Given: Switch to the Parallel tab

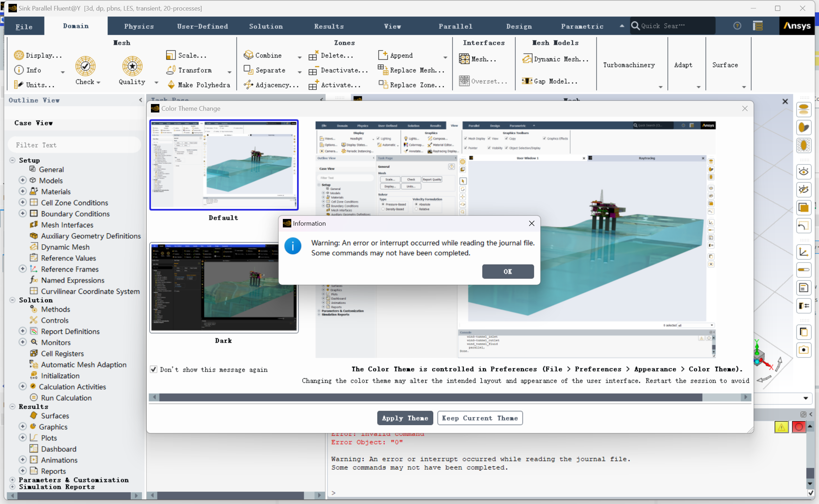Looking at the screenshot, I should 455,26.
